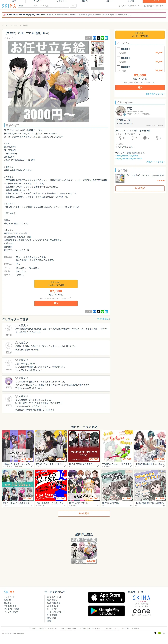Select the その他 top navigation tab
The image size is (168, 644).
point(131,1)
